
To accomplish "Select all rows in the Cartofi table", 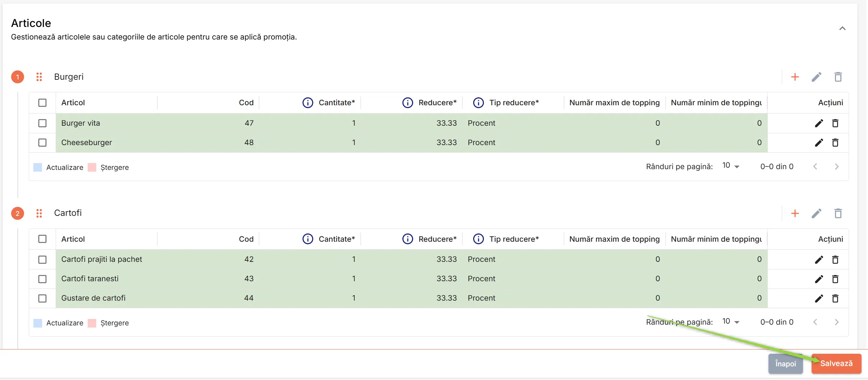I will click(x=42, y=239).
